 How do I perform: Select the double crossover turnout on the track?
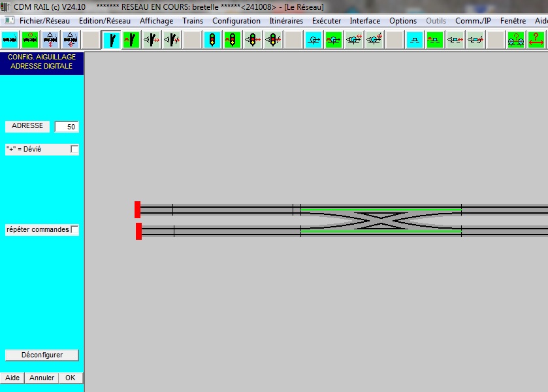pos(381,220)
